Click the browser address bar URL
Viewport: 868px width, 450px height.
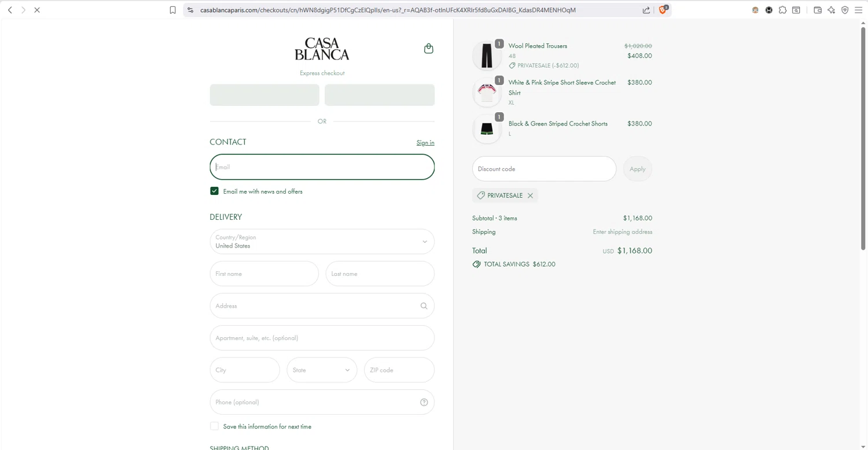click(388, 10)
